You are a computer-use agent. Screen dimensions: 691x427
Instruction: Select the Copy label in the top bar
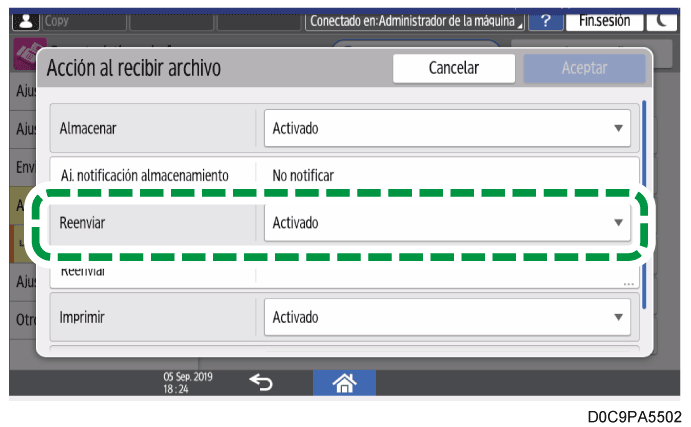57,20
